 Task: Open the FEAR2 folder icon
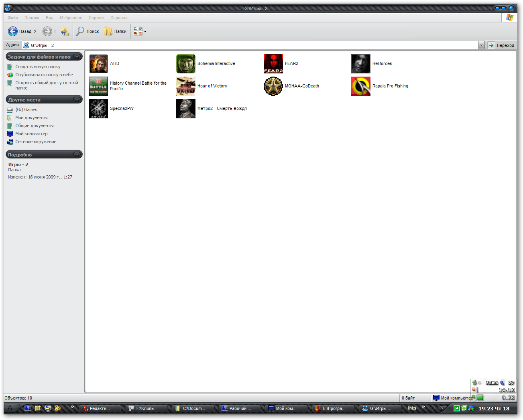[x=273, y=63]
